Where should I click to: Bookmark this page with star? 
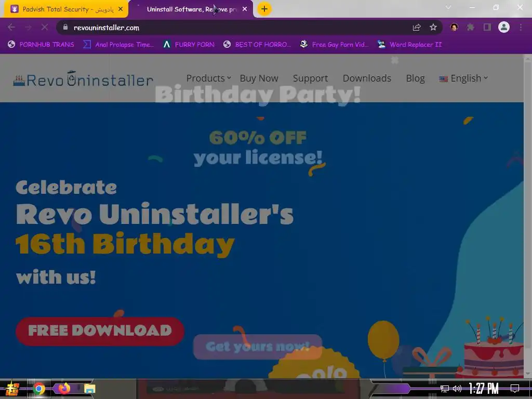point(433,28)
